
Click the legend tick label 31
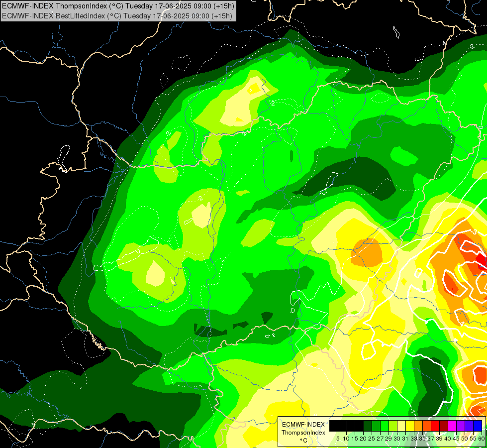[405, 439]
